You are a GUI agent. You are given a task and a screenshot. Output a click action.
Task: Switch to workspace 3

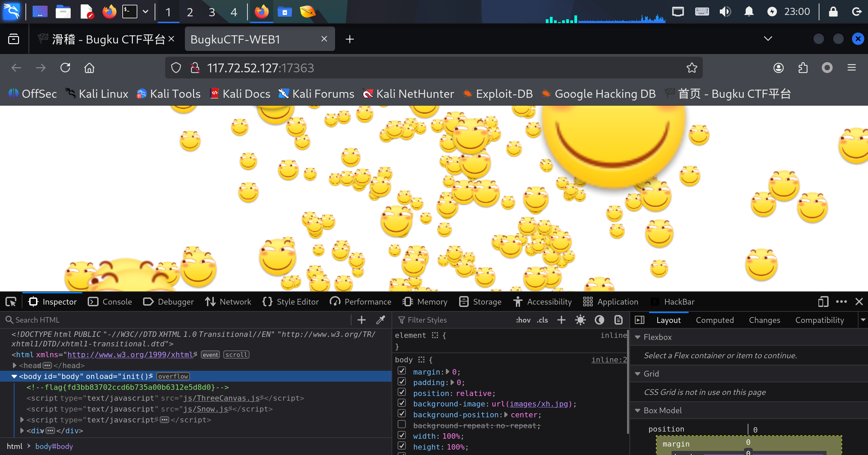[x=212, y=12]
